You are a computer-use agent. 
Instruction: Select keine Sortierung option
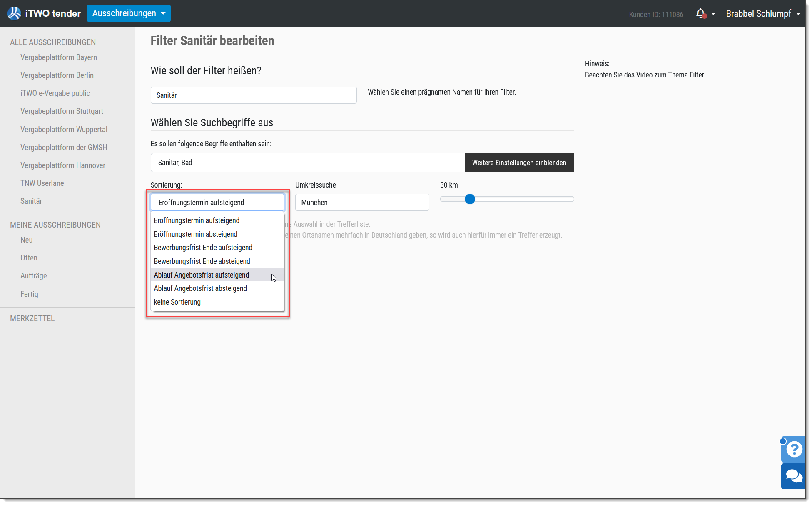tap(217, 302)
